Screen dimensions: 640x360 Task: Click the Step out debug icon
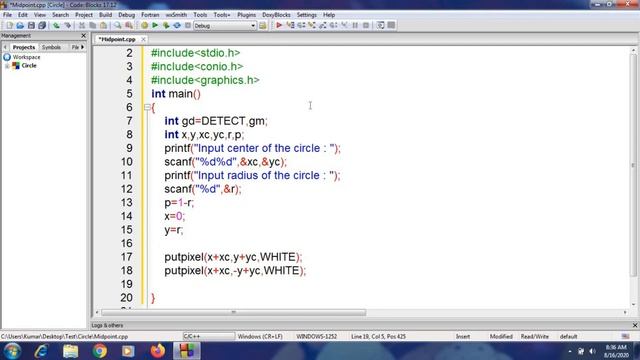(323, 25)
